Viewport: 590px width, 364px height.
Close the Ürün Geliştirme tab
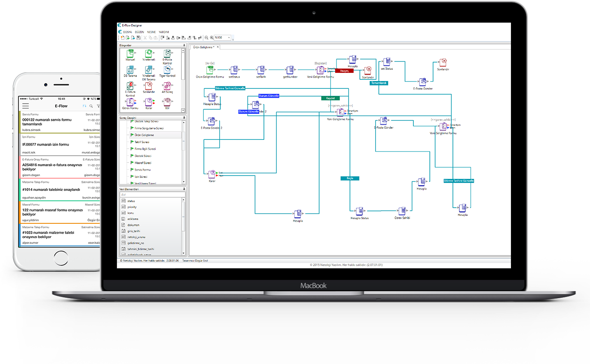pos(218,47)
